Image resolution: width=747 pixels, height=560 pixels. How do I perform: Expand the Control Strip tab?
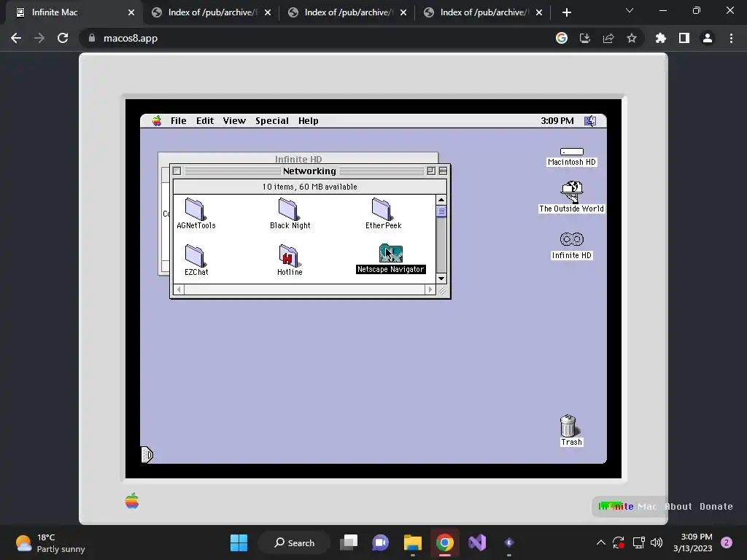tap(147, 455)
